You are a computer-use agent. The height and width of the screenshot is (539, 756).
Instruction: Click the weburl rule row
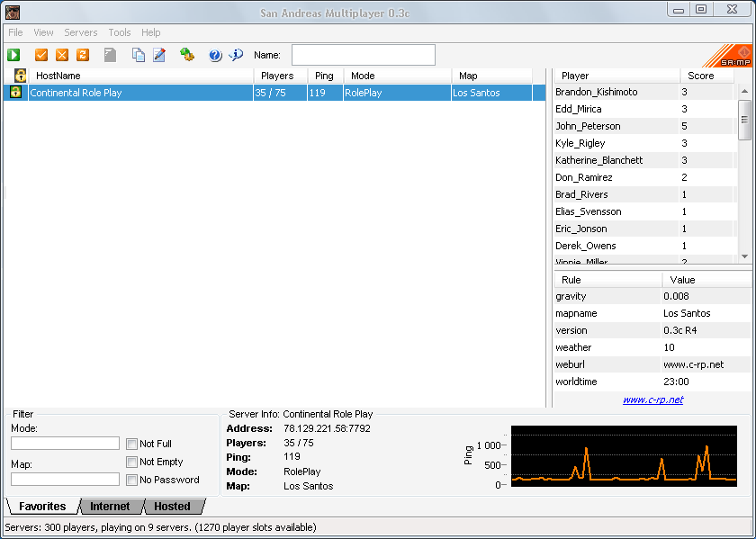(x=652, y=364)
